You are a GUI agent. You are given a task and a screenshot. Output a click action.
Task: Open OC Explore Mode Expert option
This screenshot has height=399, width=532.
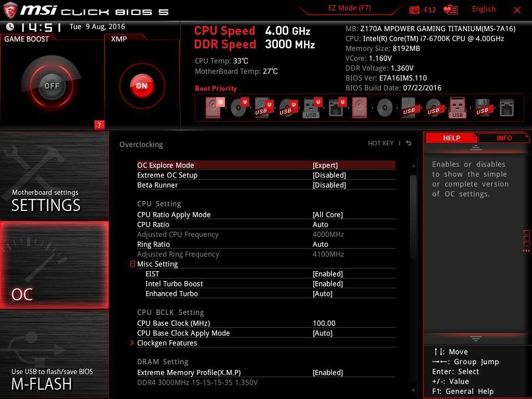tap(266, 165)
